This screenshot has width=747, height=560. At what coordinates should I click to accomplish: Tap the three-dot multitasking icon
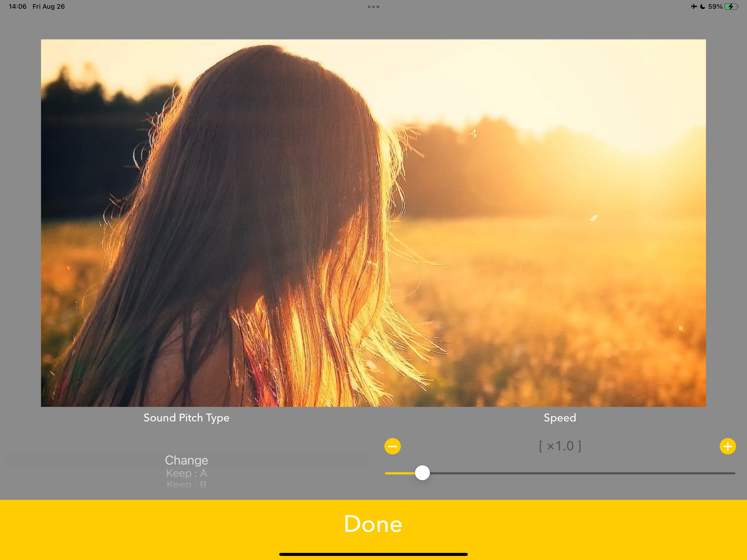(373, 7)
